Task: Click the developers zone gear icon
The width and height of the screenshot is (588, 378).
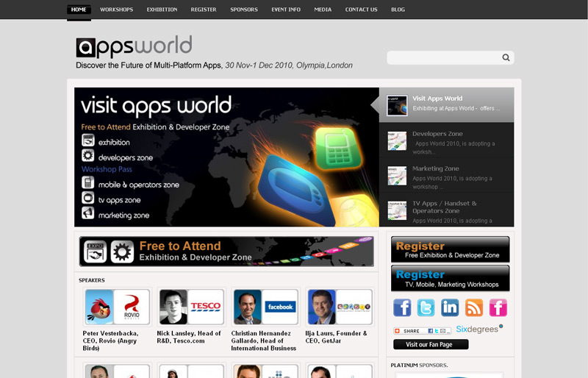Action: tap(88, 156)
